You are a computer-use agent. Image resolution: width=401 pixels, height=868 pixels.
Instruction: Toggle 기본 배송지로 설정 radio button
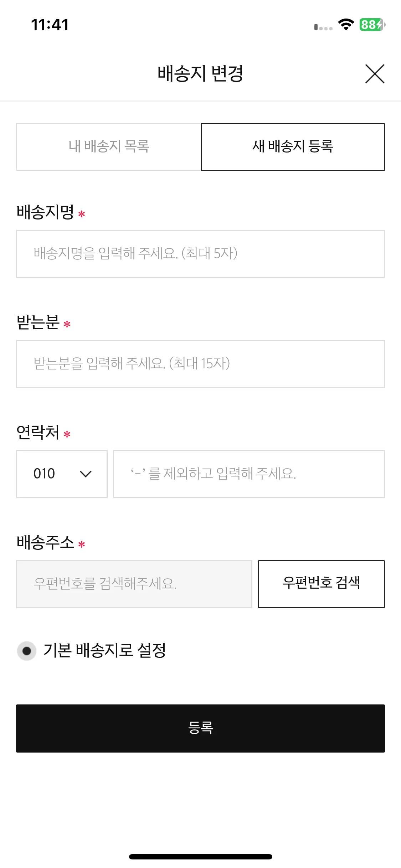coord(27,651)
